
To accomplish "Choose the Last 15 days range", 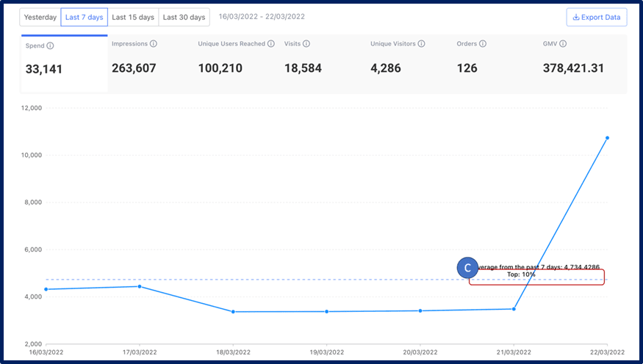I will pos(133,17).
